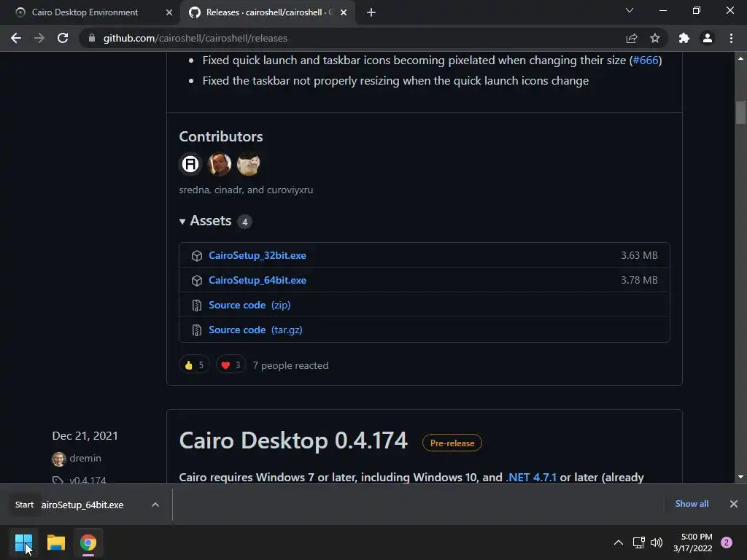747x560 pixels.
Task: Open the Chrome profile avatar menu
Action: click(x=708, y=38)
